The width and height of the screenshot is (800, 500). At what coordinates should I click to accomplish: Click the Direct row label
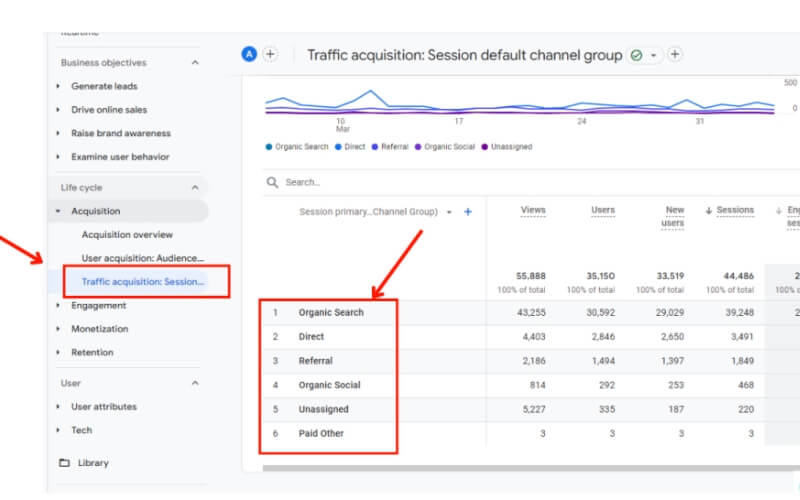[x=311, y=337]
